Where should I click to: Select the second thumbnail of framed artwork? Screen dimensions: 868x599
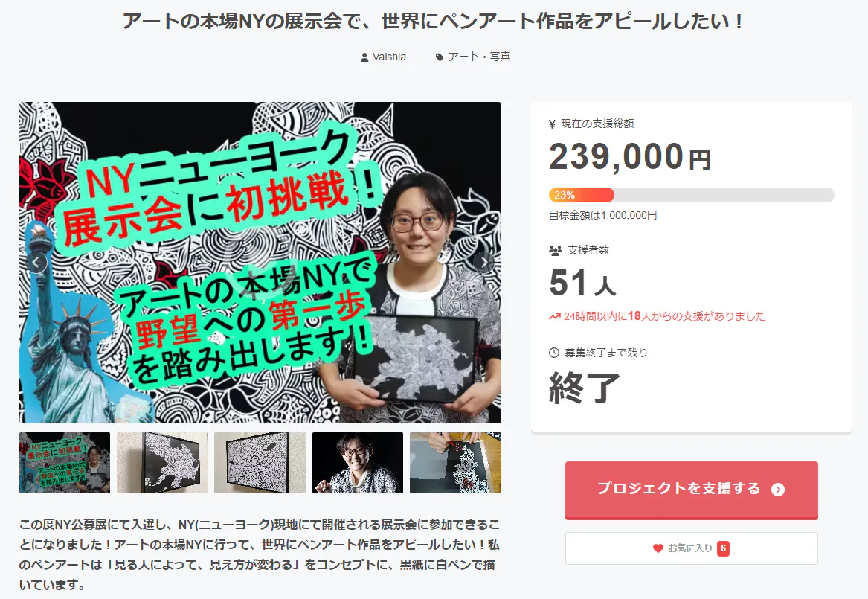[x=162, y=463]
